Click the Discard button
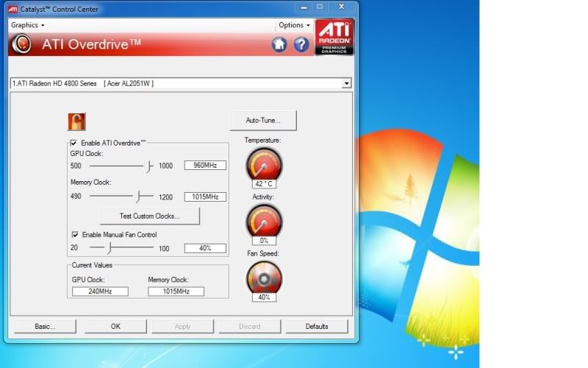Screen dimensions: 588x368 pos(250,326)
